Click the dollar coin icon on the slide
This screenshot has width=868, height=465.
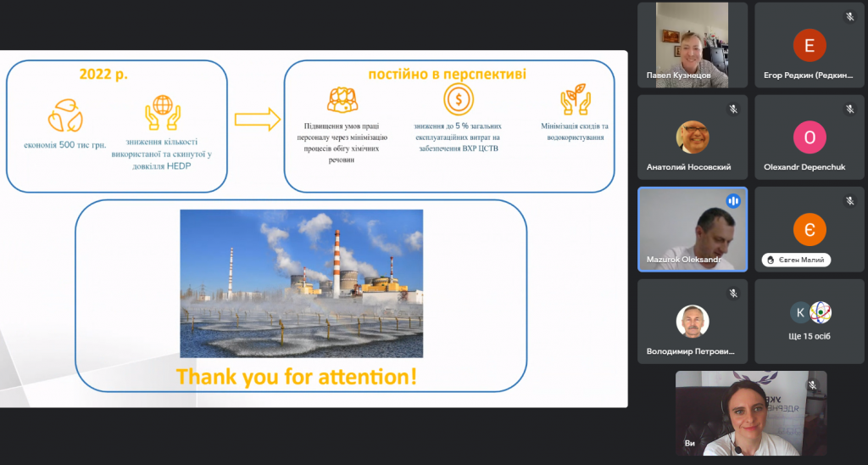pos(458,100)
